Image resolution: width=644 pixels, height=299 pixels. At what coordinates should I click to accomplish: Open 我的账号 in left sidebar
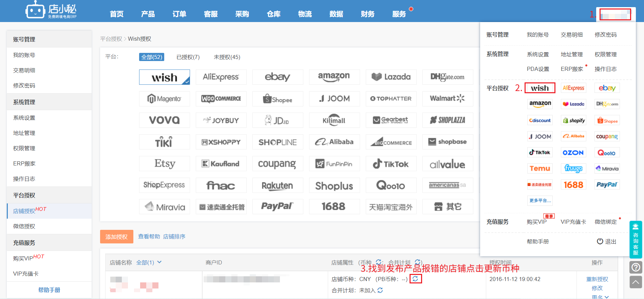click(24, 55)
